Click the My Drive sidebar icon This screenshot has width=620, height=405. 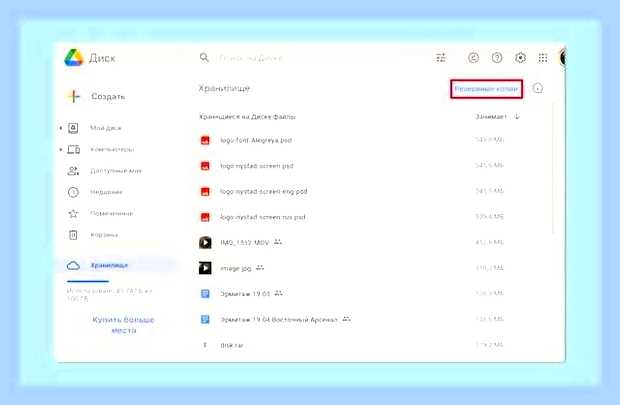[73, 128]
